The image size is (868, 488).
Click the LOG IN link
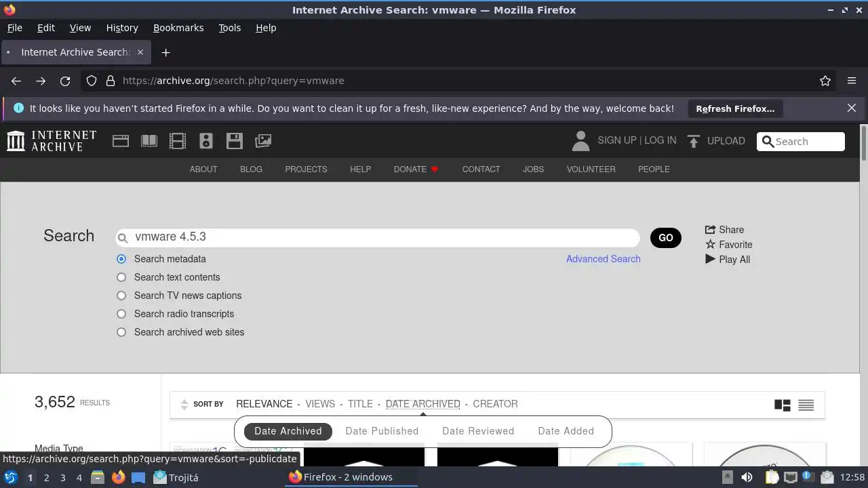660,140
